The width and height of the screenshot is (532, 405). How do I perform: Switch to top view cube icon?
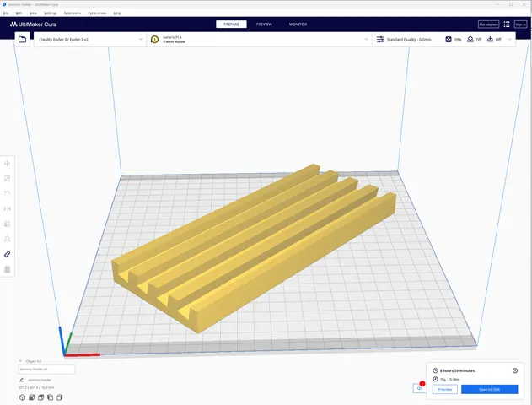click(x=40, y=397)
